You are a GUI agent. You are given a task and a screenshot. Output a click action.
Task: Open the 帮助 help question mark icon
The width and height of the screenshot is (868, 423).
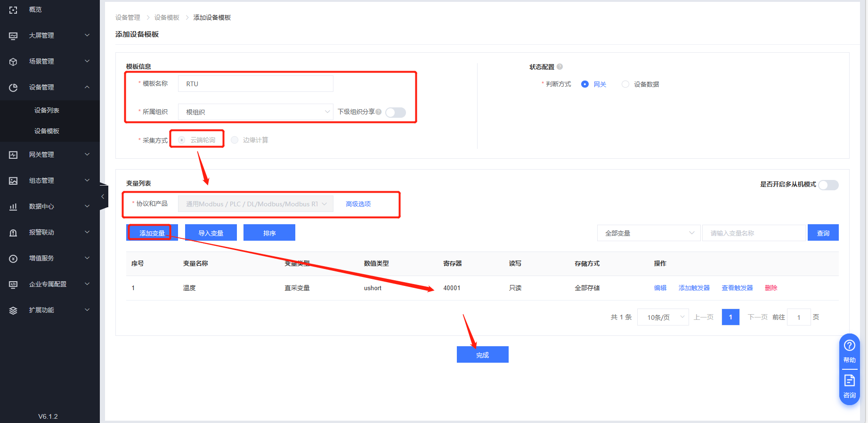point(849,346)
